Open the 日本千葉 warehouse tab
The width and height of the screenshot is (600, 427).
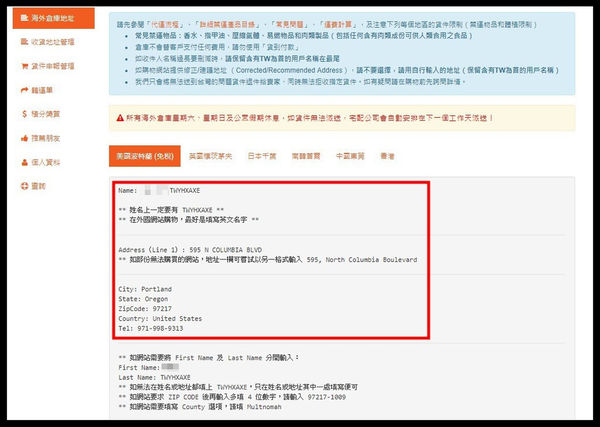click(262, 157)
